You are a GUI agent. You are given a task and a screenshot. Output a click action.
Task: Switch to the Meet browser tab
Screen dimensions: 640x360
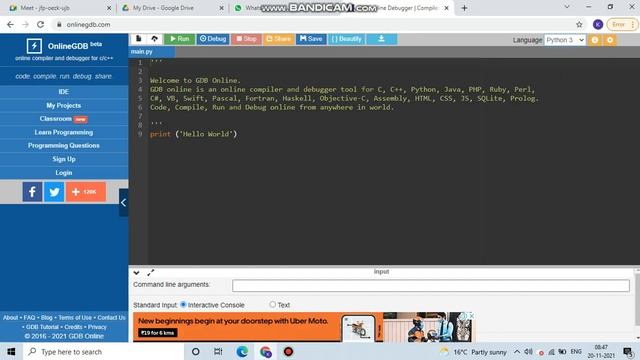[59, 8]
